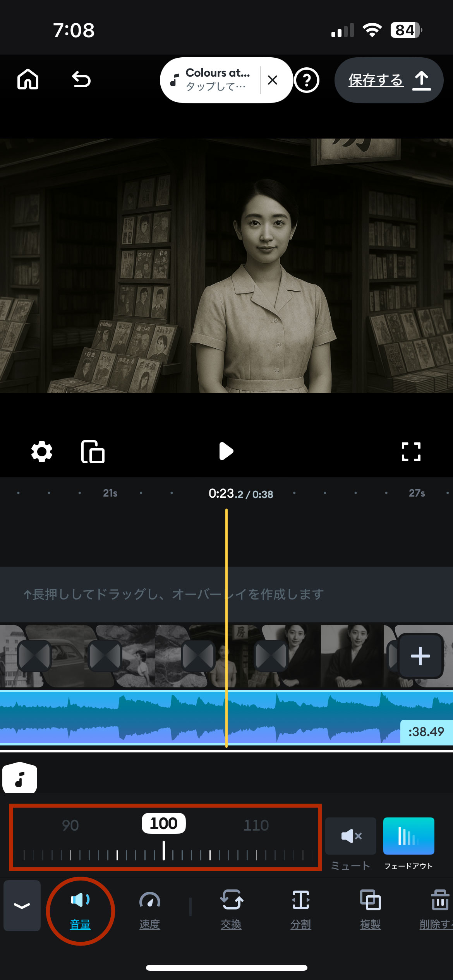The image size is (453, 980).
Task: Tap the copy frames icon beside settings
Action: [93, 452]
